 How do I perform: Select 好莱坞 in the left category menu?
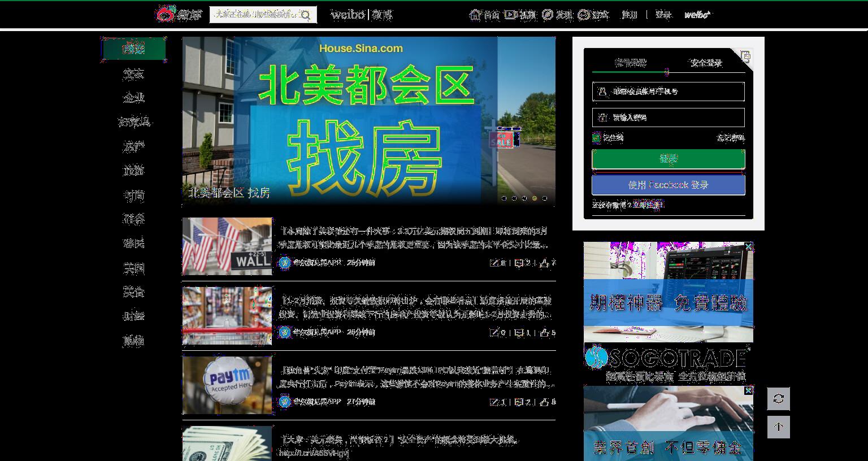click(134, 122)
